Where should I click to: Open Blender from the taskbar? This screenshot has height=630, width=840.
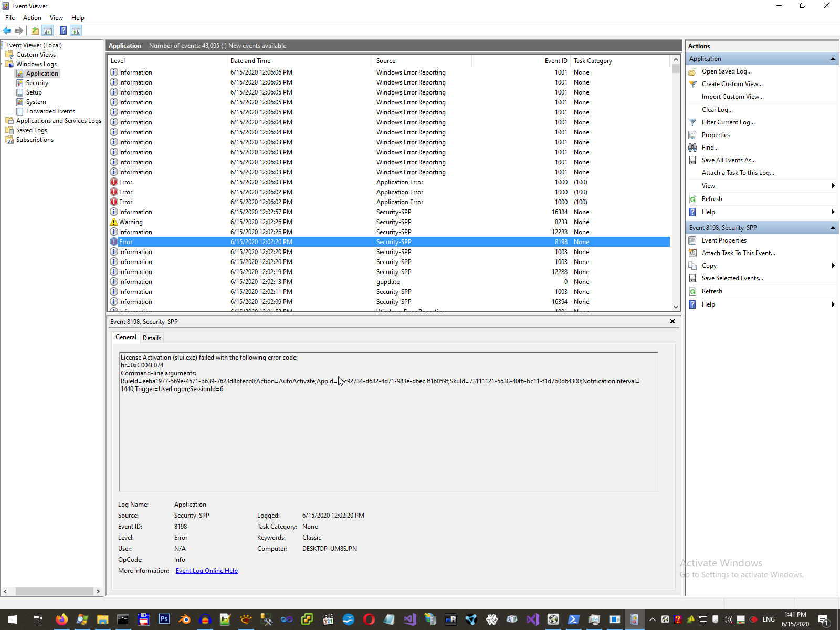(184, 619)
